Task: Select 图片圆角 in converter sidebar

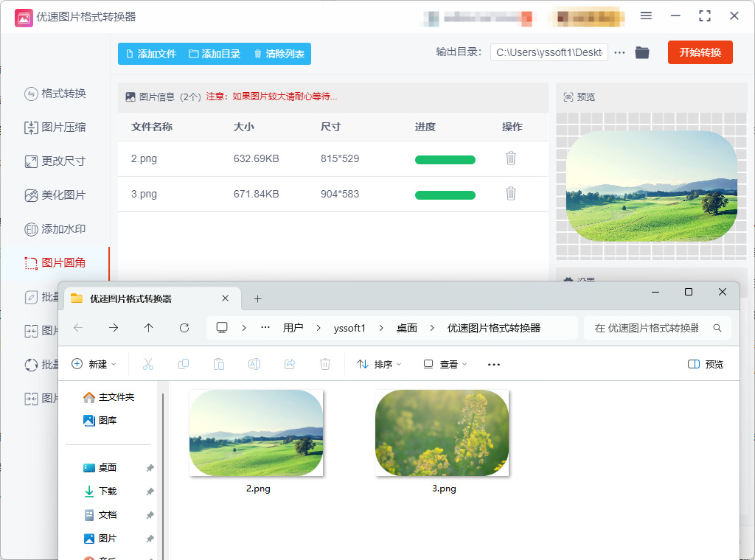Action: (x=55, y=262)
